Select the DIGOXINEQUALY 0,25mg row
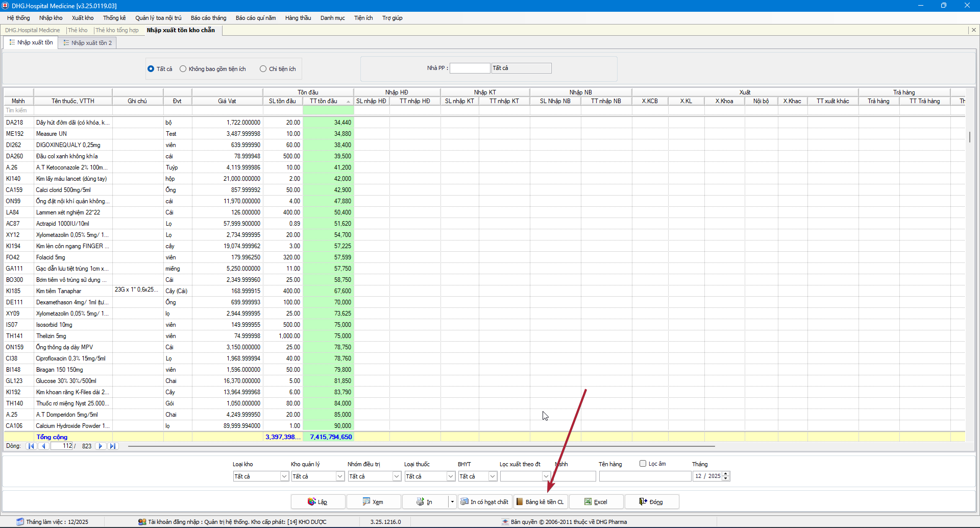 [484, 145]
